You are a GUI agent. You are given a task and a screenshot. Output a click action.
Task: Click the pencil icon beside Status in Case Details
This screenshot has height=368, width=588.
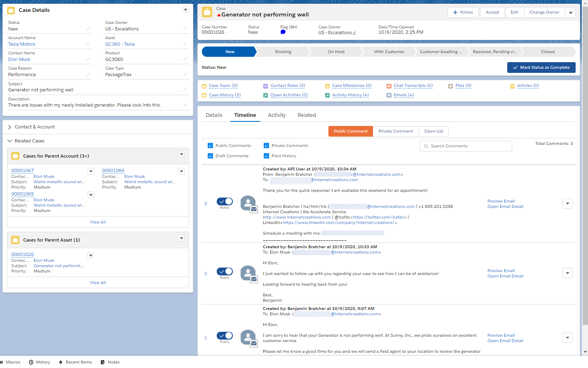pos(88,29)
